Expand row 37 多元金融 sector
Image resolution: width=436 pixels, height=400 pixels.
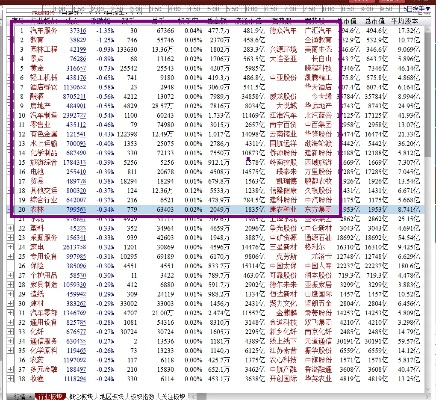tap(10, 369)
